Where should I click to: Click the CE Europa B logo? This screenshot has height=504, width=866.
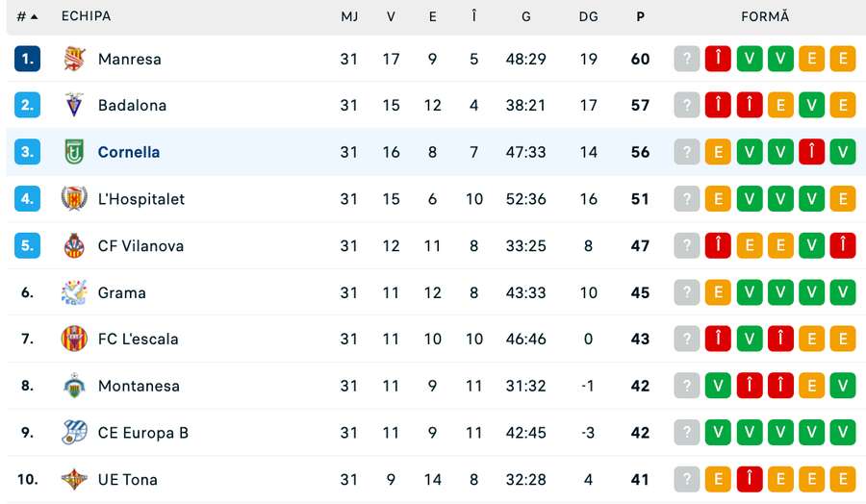click(74, 433)
